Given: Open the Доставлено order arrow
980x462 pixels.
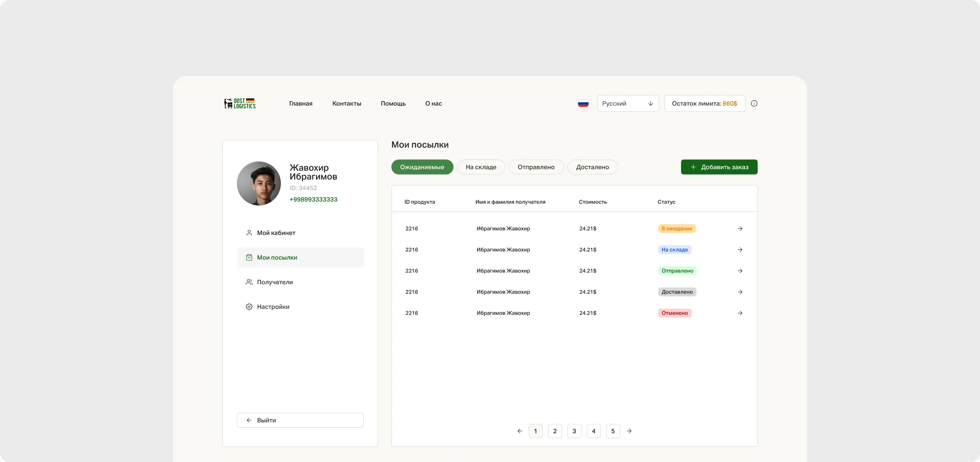Looking at the screenshot, I should [x=740, y=292].
